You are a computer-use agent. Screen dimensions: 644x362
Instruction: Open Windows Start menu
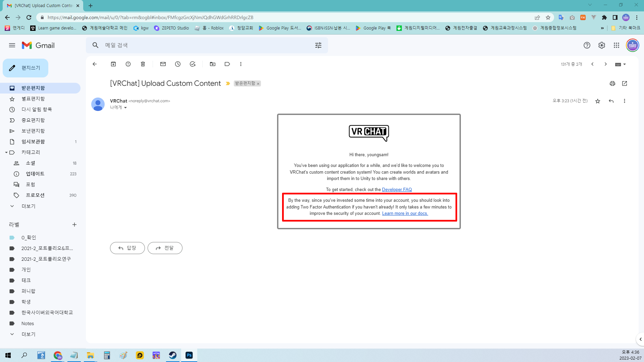click(x=8, y=355)
